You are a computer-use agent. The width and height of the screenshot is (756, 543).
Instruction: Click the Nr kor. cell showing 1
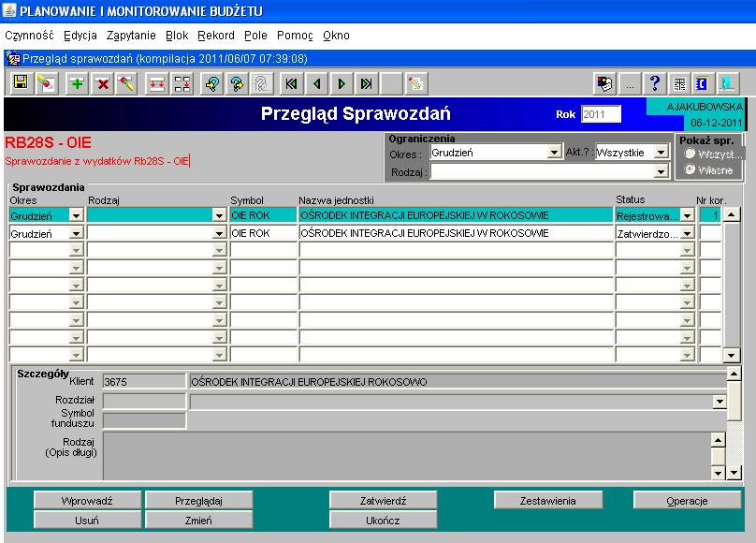[x=710, y=215]
